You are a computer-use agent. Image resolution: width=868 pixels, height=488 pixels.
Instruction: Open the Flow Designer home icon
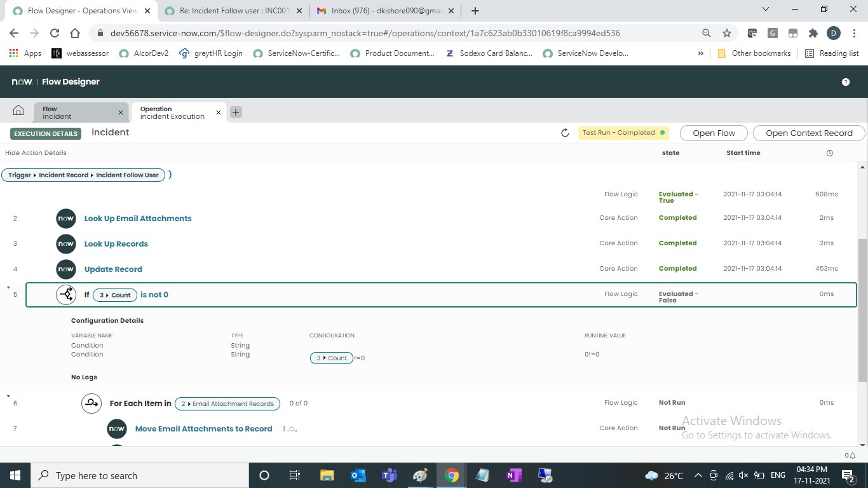coord(18,111)
